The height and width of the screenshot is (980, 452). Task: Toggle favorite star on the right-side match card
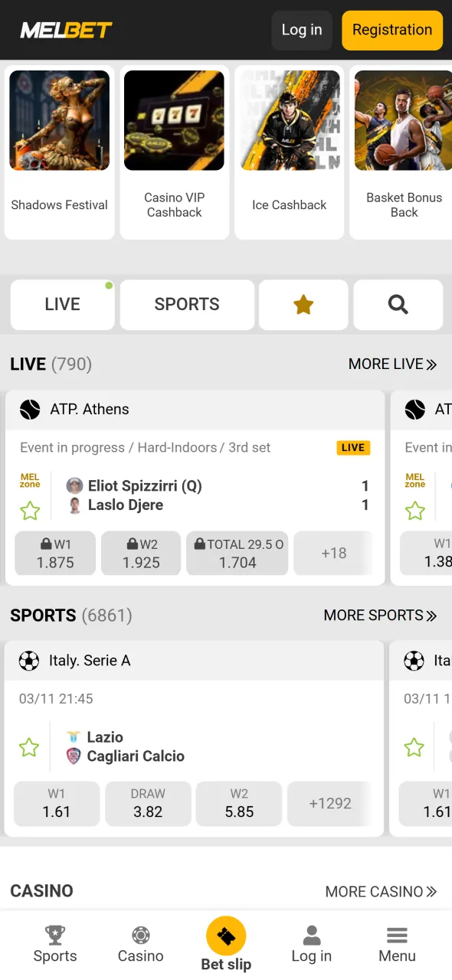point(415,511)
